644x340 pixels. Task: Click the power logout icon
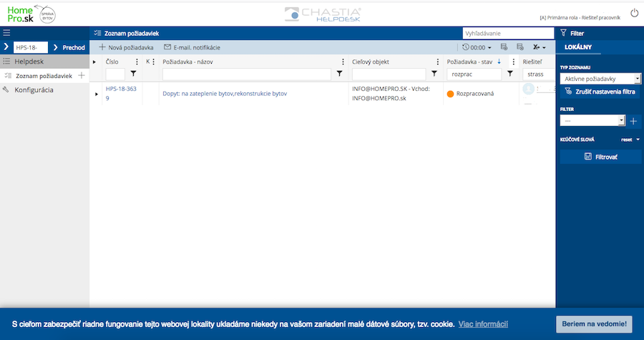pos(634,13)
